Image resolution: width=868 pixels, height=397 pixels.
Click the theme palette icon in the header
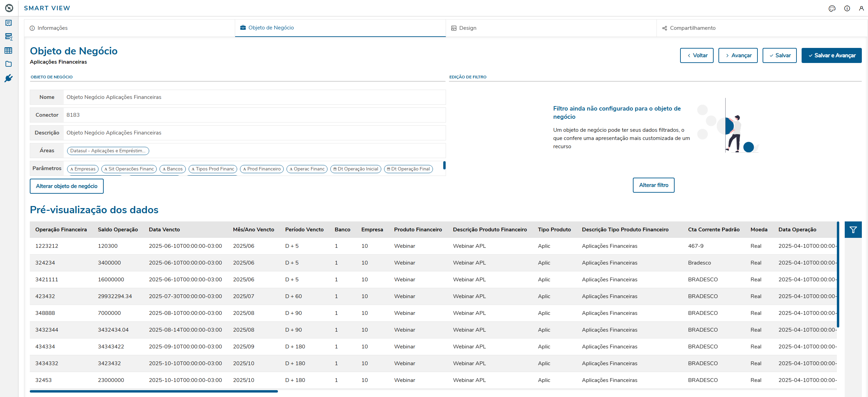pos(832,9)
